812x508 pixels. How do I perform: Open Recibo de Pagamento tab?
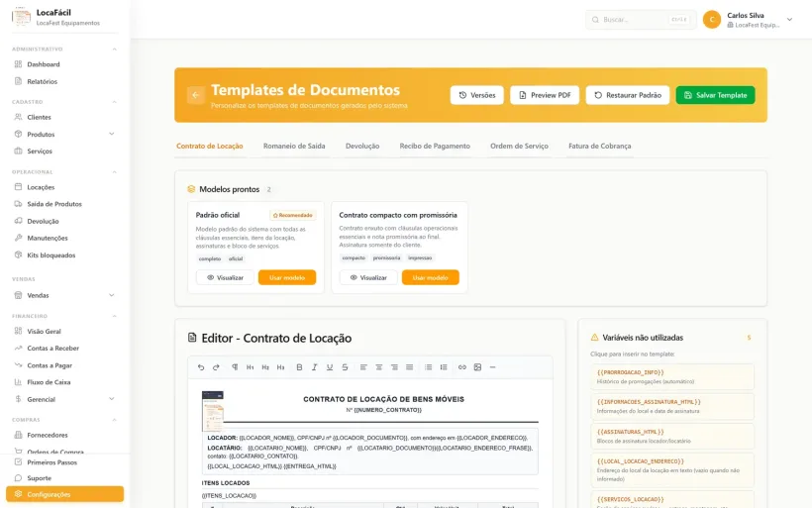click(x=435, y=146)
